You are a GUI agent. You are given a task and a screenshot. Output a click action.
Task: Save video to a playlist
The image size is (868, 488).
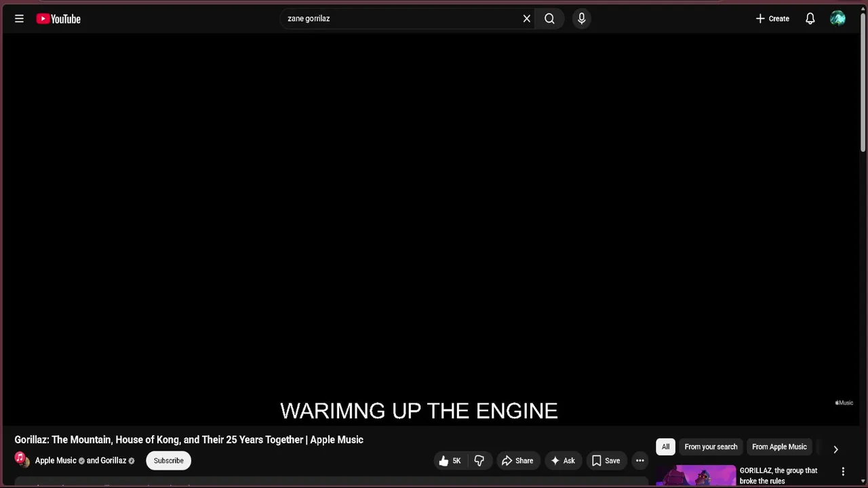tap(606, 461)
